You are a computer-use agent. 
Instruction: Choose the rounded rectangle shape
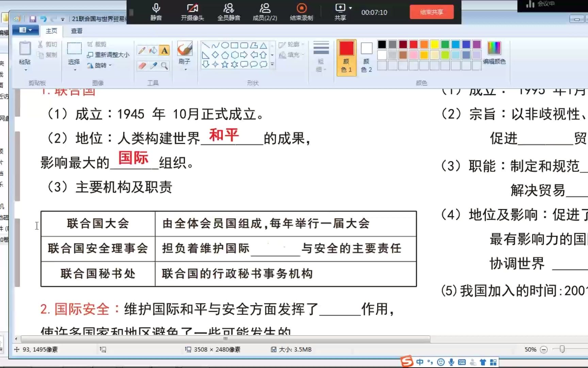tap(244, 45)
